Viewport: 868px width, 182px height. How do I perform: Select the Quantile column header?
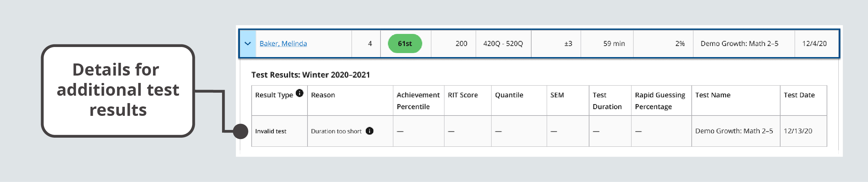click(509, 95)
